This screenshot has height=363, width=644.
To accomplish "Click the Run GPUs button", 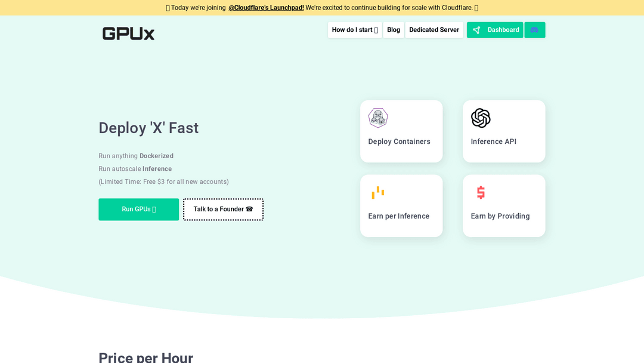I will tap(139, 209).
